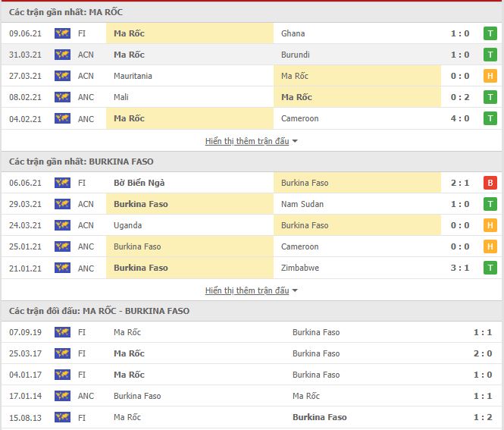Click the green T badge for Ma Rốc vs Ghana
The height and width of the screenshot is (430, 504).
pyautogui.click(x=490, y=33)
